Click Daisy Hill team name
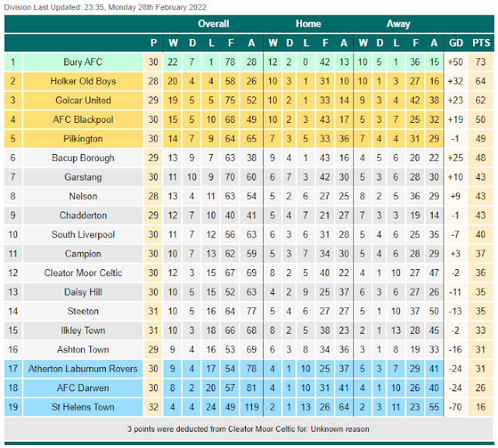This screenshot has height=448, width=498. pos(83,292)
